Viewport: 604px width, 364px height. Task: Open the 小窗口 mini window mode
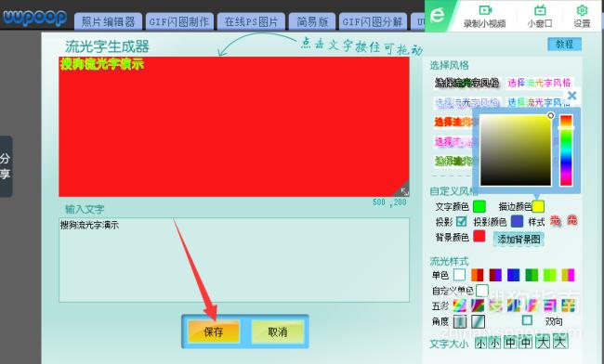pos(540,16)
